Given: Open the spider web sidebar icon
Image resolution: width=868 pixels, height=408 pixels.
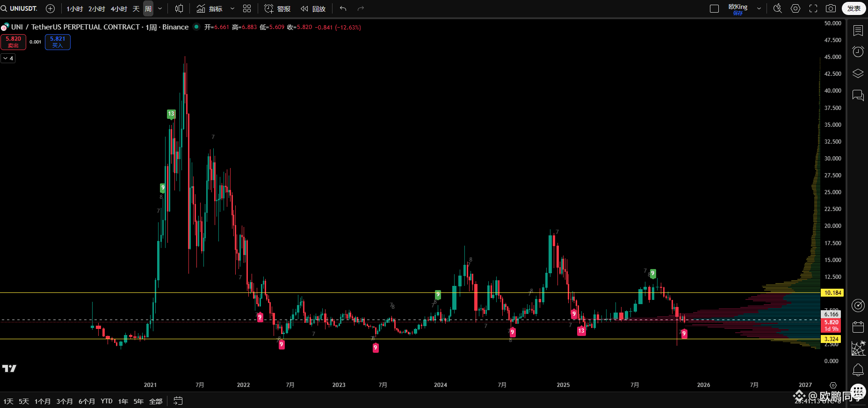Looking at the screenshot, I should coord(858,348).
